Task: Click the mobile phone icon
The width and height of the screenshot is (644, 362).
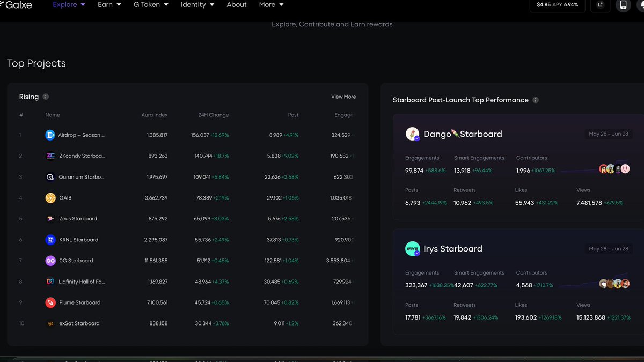Action: click(x=623, y=5)
